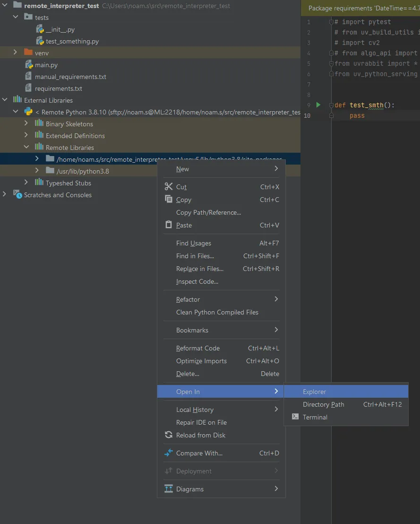This screenshot has width=420, height=524.
Task: Click the Scratches and Consoles icon
Action: tap(17, 194)
